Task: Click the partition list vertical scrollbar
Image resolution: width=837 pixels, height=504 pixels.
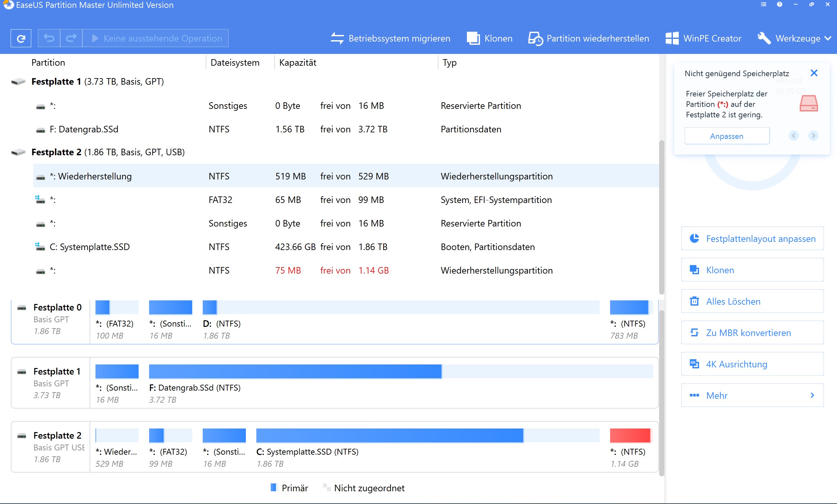Action: pos(661,217)
